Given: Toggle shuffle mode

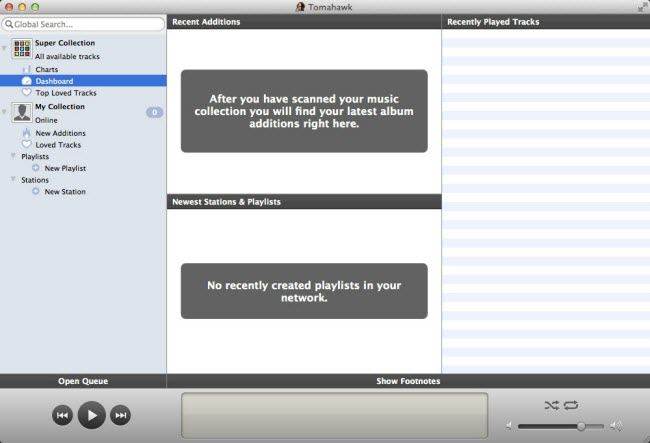Looking at the screenshot, I should (552, 405).
